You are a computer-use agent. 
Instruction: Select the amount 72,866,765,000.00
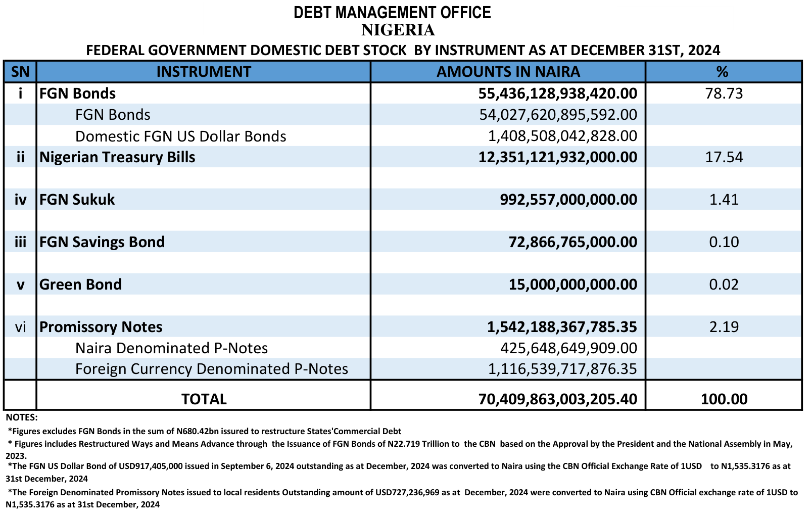pyautogui.click(x=573, y=242)
